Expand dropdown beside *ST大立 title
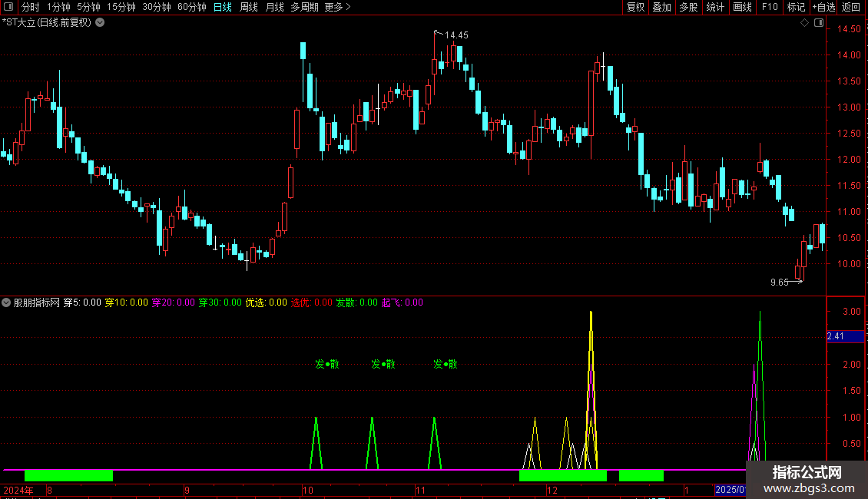The width and height of the screenshot is (868, 499). [100, 23]
